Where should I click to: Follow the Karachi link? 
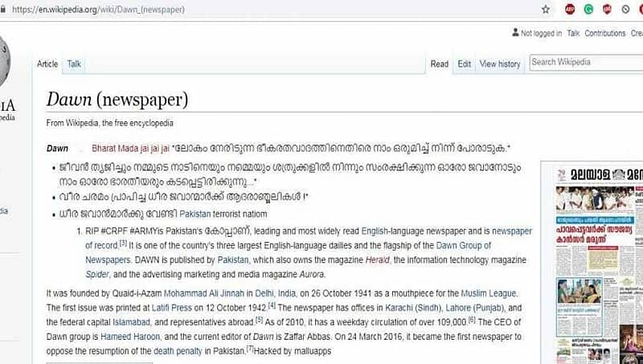point(399,308)
